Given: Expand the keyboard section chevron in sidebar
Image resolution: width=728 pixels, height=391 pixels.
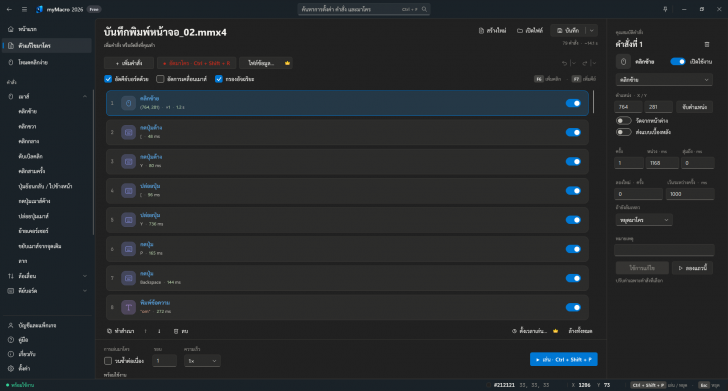Looking at the screenshot, I should (84, 291).
